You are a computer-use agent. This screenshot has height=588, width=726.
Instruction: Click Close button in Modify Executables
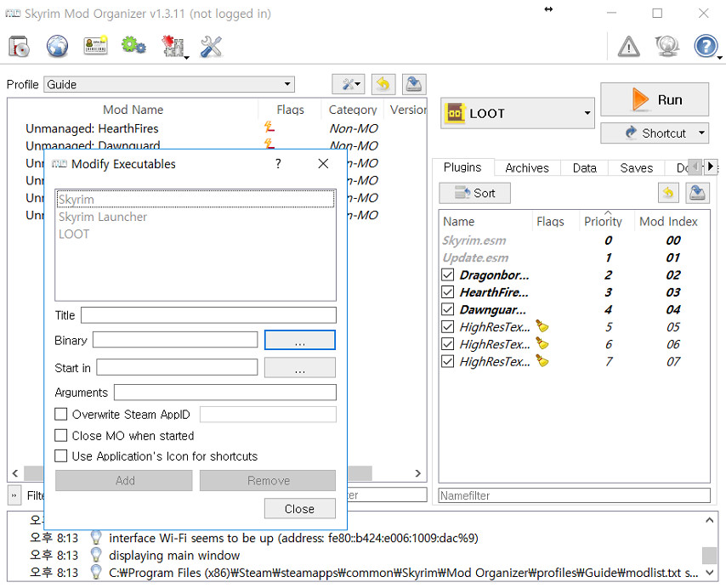coord(299,508)
